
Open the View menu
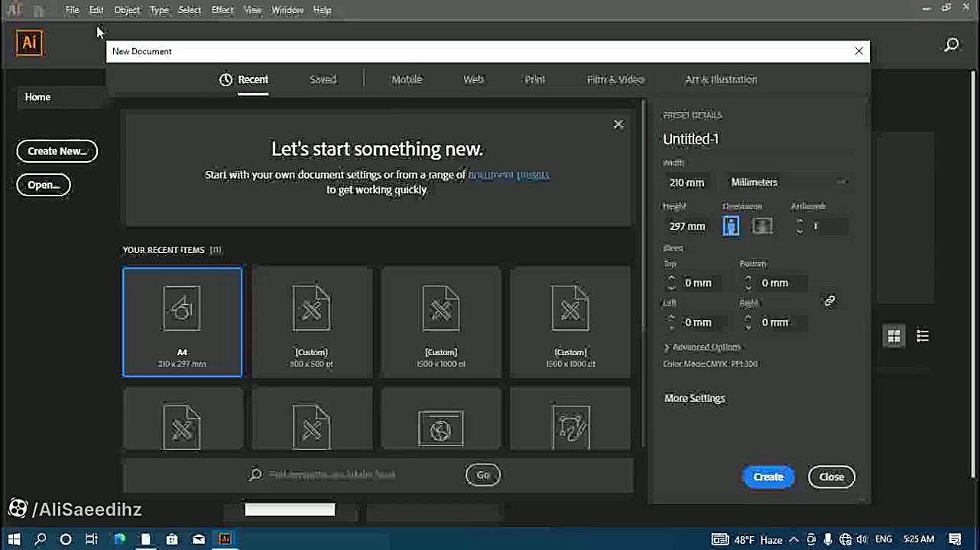pyautogui.click(x=252, y=10)
